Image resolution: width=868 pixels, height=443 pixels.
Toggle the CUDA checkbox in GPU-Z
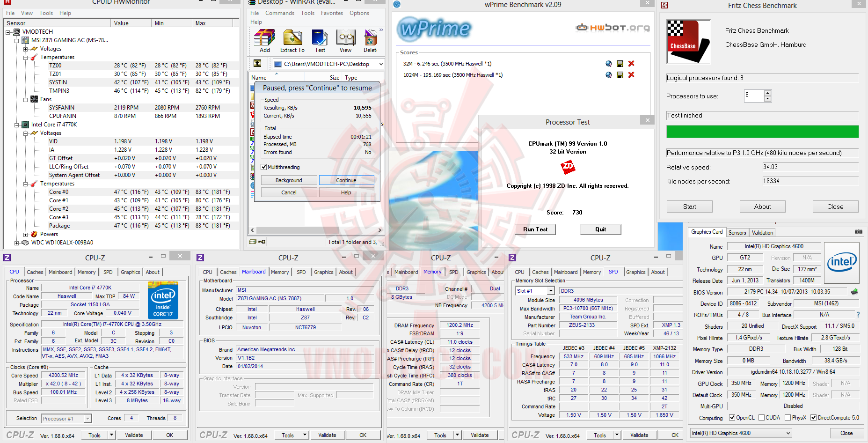tap(762, 418)
